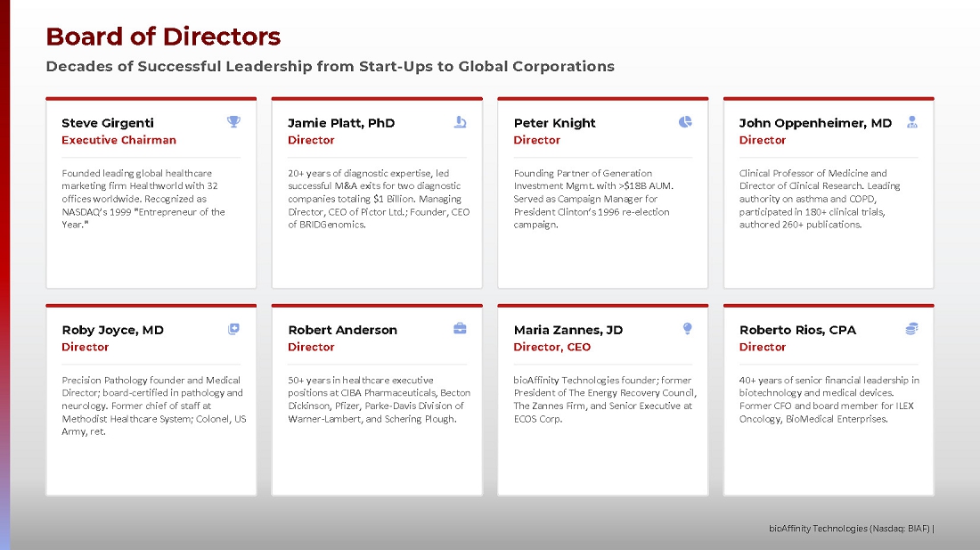
Task: Click the lightbulb icon on Maria Zannes card
Action: pyautogui.click(x=687, y=329)
